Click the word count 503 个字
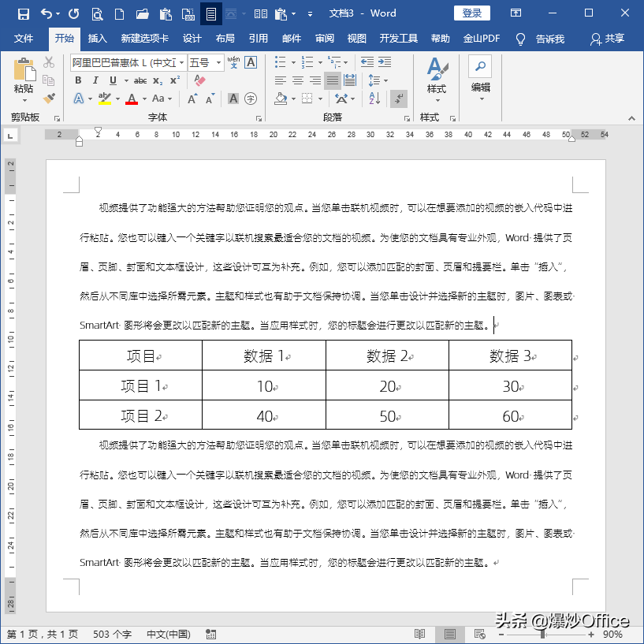The height and width of the screenshot is (644, 644). coord(112,634)
